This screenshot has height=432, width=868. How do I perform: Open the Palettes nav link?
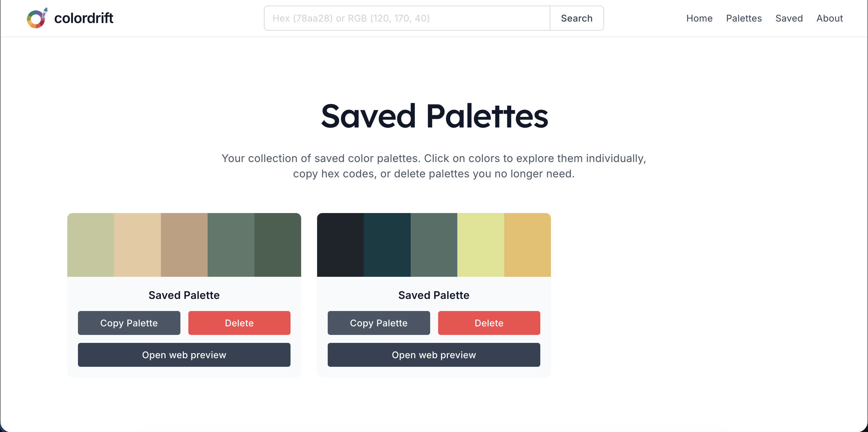[x=744, y=18]
